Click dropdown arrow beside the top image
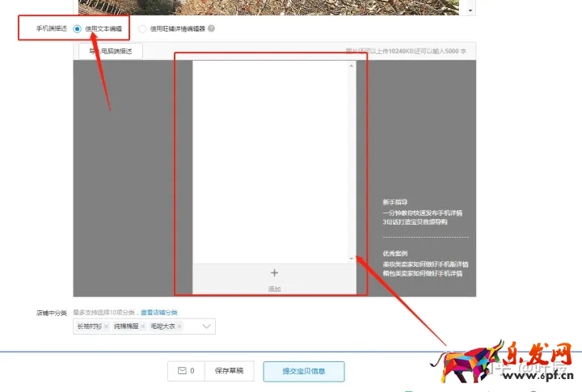This screenshot has height=392, width=582. coord(471,9)
